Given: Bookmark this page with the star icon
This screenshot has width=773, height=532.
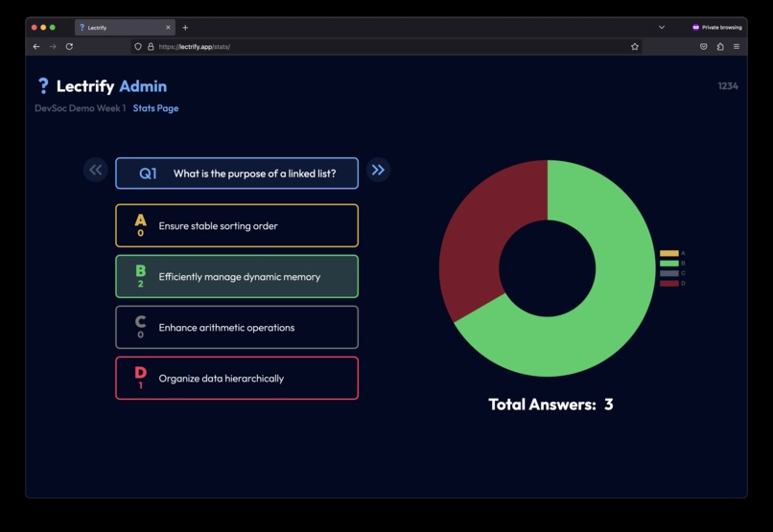Looking at the screenshot, I should pyautogui.click(x=635, y=47).
